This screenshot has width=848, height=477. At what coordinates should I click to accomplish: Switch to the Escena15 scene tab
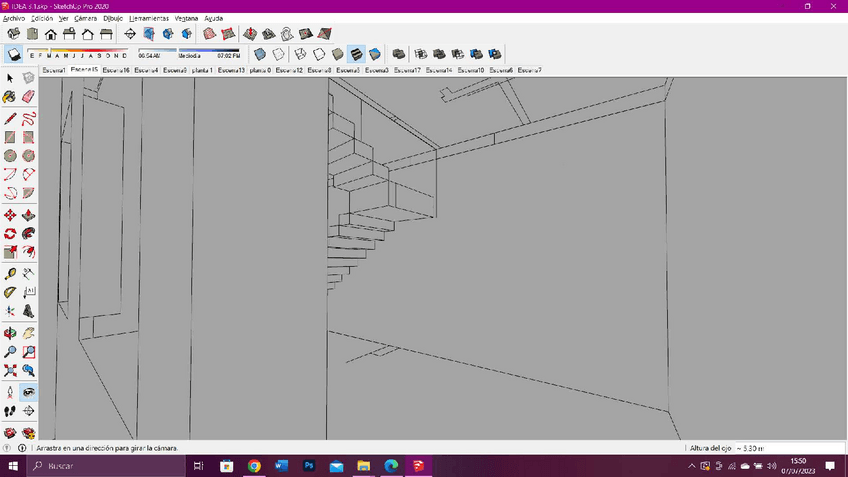click(x=84, y=71)
